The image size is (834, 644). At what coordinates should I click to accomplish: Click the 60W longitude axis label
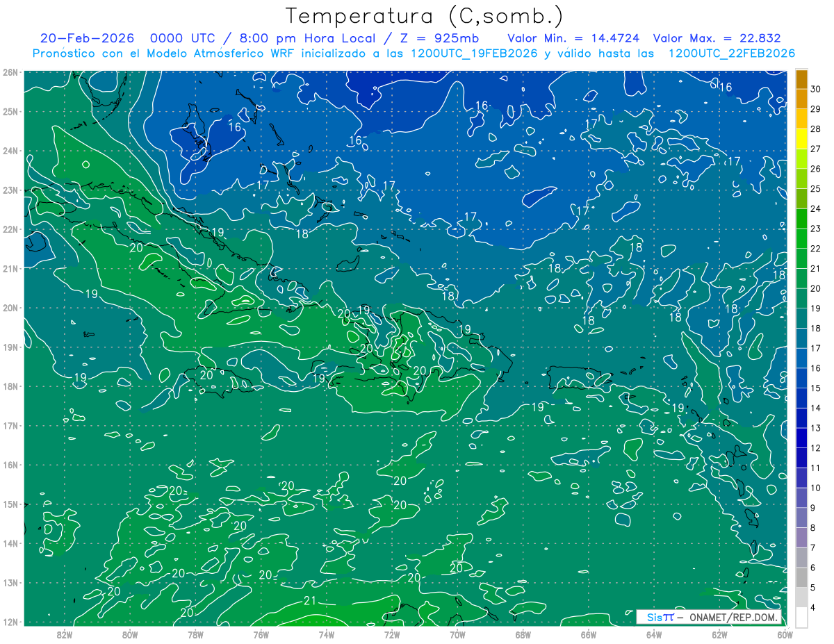[x=785, y=634]
